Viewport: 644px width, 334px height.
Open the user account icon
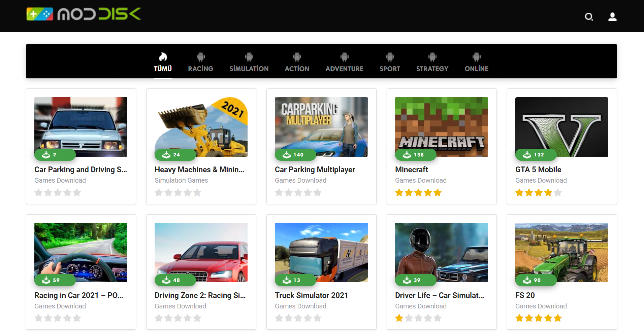click(x=612, y=17)
